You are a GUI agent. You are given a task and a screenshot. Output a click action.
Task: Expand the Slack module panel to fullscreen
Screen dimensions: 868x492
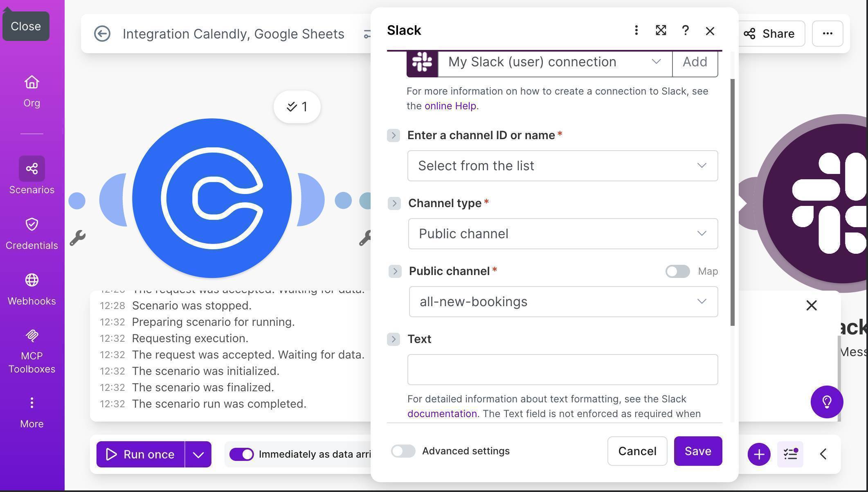pyautogui.click(x=661, y=30)
